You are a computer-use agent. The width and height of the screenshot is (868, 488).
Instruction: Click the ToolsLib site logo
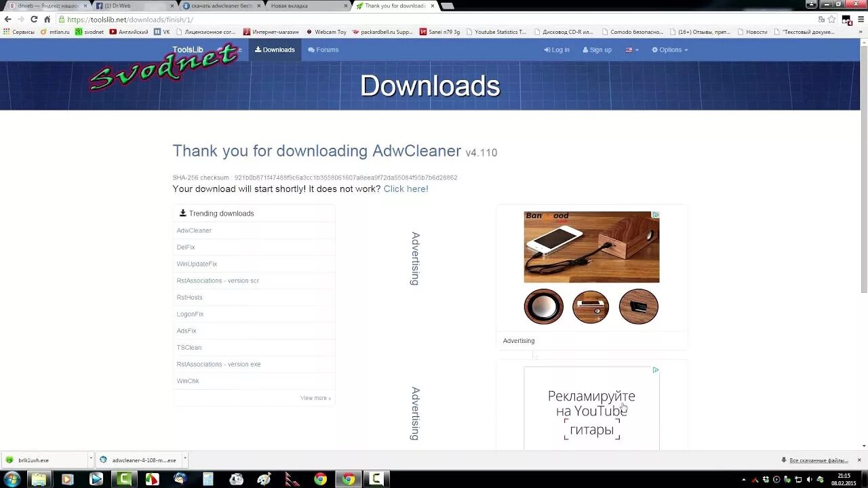pyautogui.click(x=188, y=49)
